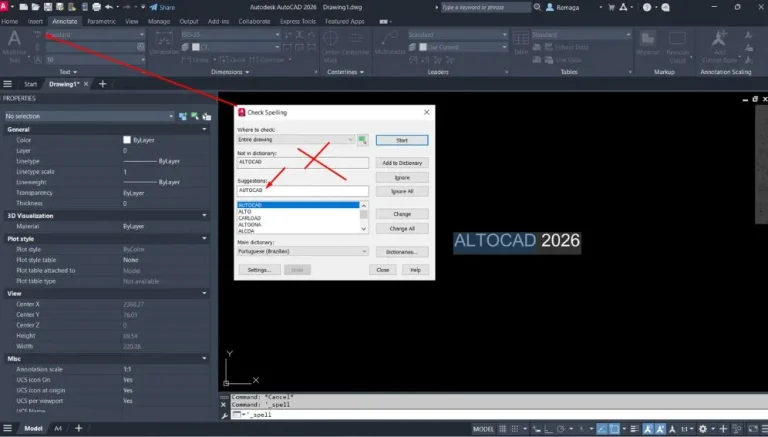The height and width of the screenshot is (437, 768).
Task: Click Start button in Check Spelling
Action: [402, 140]
